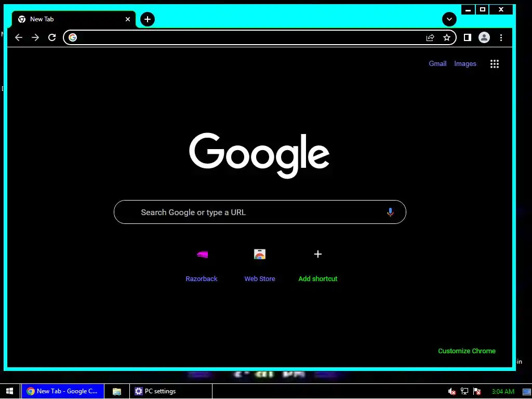Reload the current page
The height and width of the screenshot is (399, 532).
tap(52, 37)
